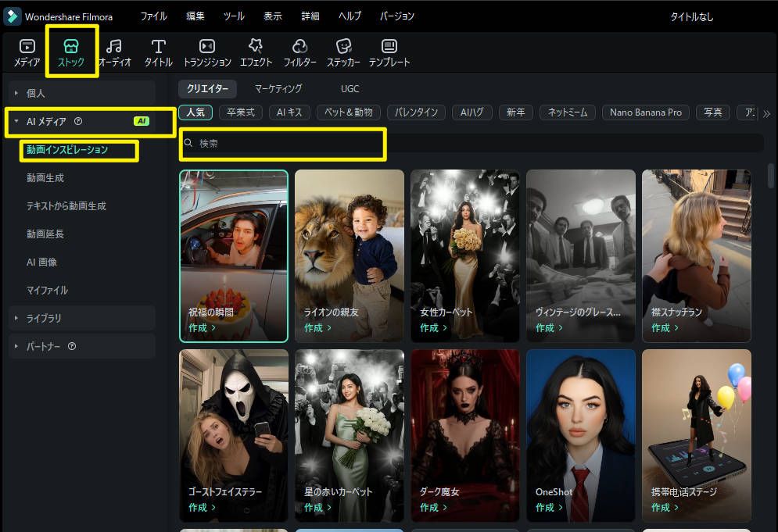
Task: Click the 検索 search field
Action: (x=281, y=144)
